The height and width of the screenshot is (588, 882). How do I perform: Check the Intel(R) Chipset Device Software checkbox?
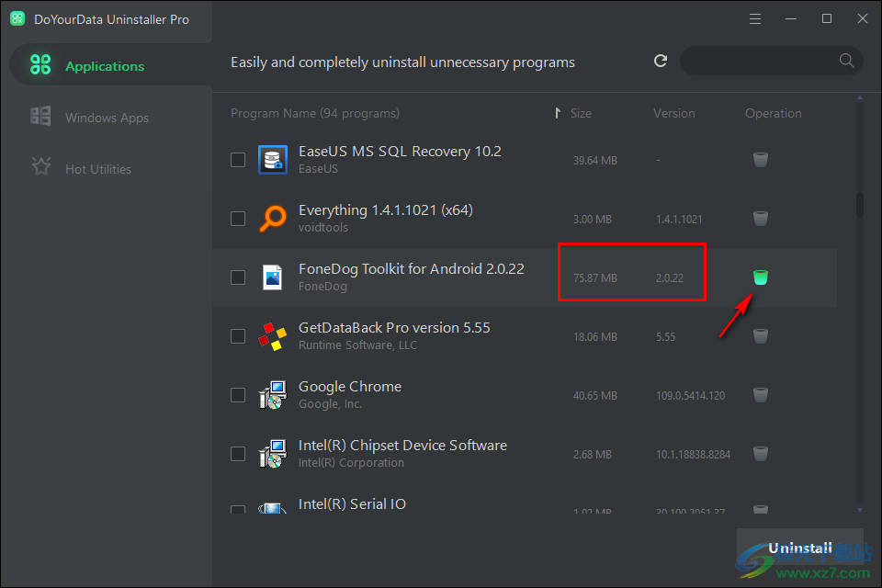pyautogui.click(x=238, y=454)
